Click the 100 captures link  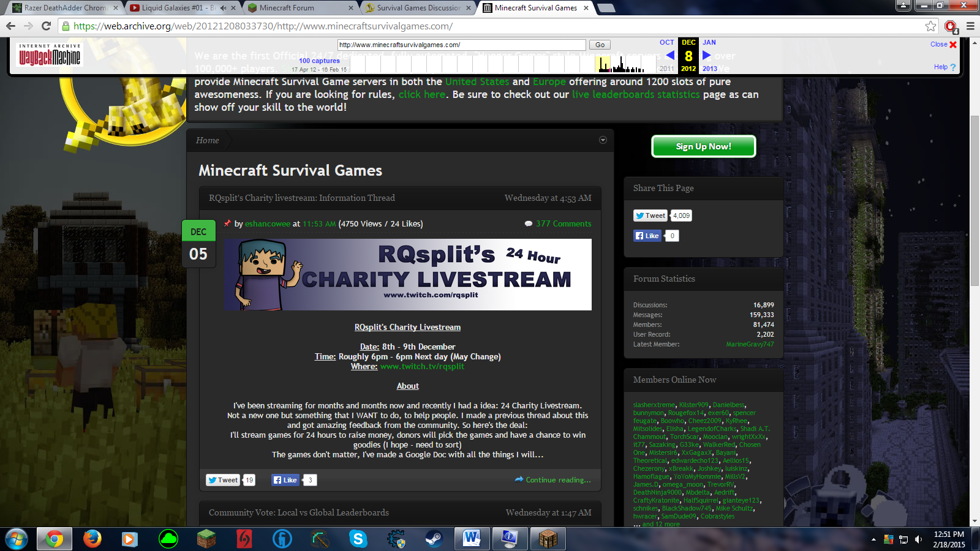pos(319,61)
